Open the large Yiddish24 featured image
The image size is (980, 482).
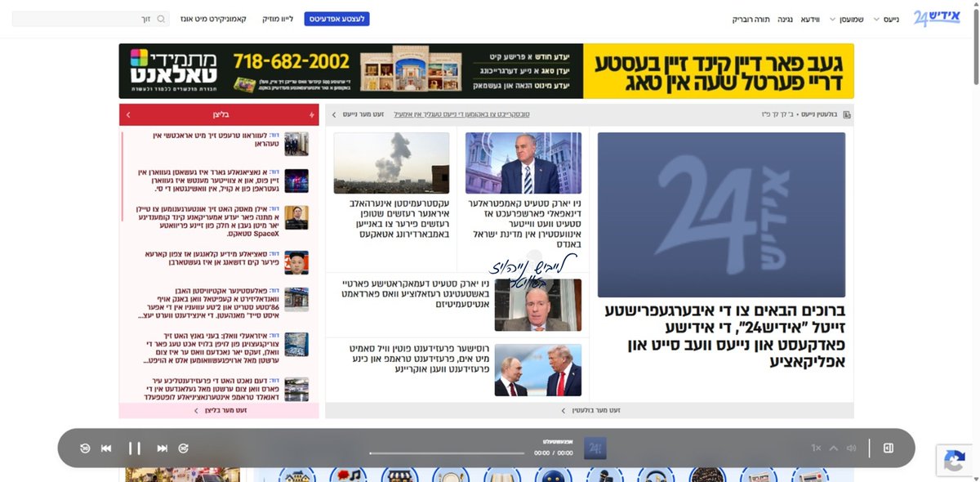point(721,215)
